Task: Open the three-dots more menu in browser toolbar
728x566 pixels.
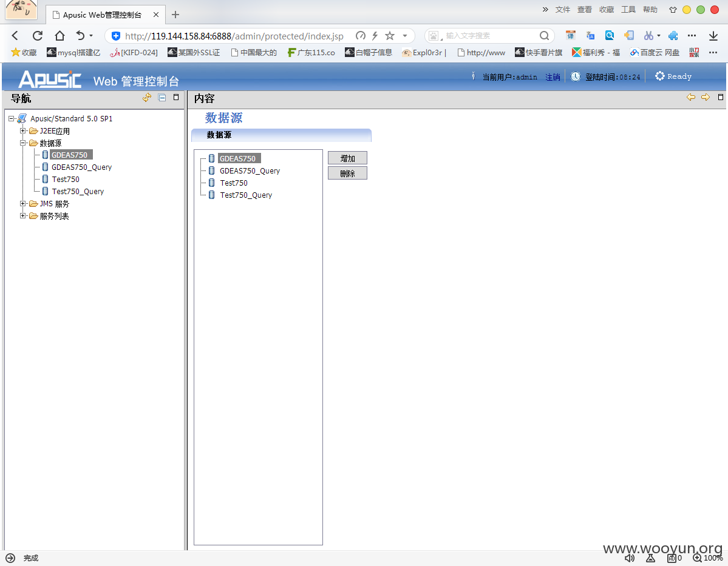Action: pyautogui.click(x=692, y=36)
